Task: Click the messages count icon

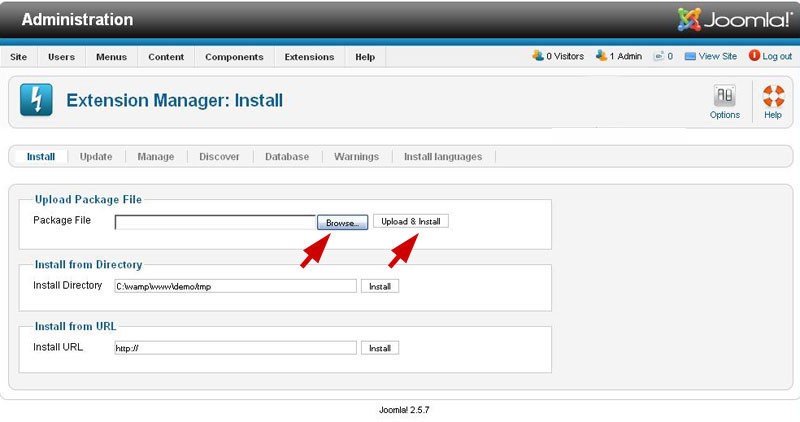Action: (x=659, y=57)
